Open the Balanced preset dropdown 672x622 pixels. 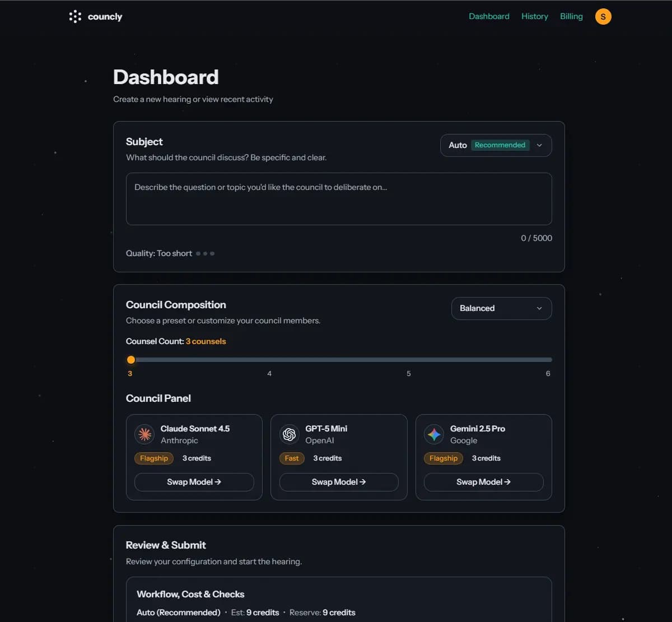point(501,308)
